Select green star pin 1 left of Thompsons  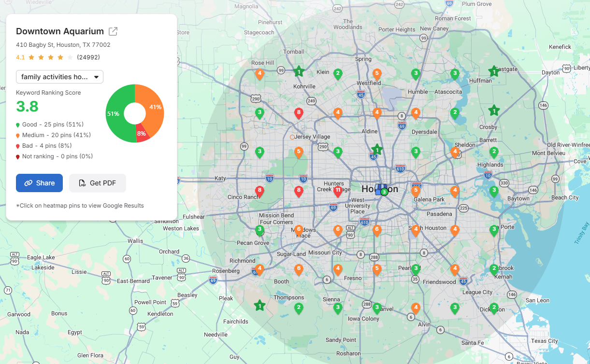259,306
